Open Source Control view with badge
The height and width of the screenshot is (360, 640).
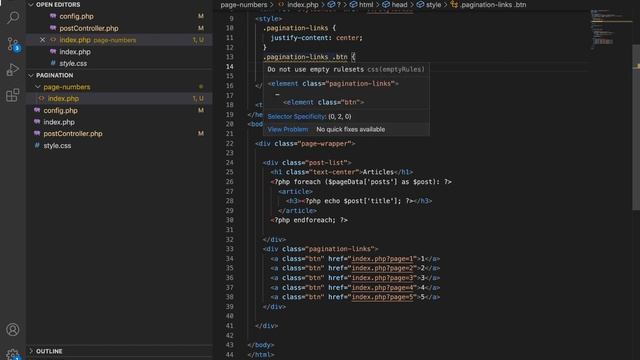click(x=13, y=44)
